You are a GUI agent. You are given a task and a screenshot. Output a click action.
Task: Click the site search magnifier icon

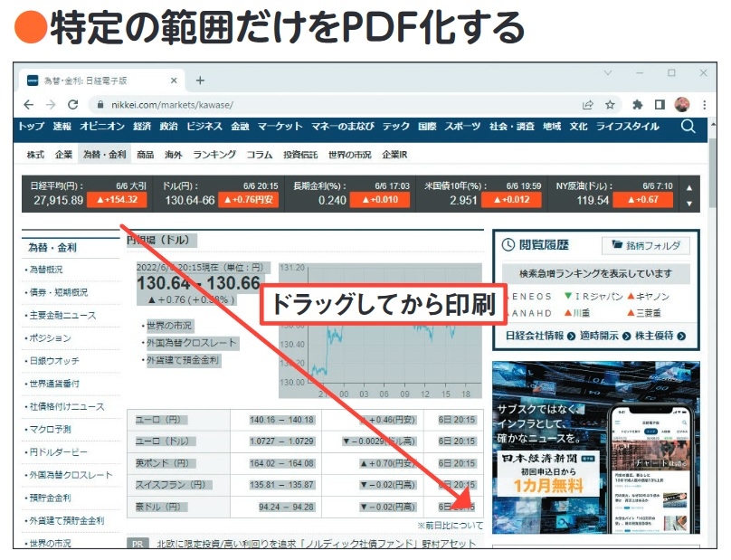tap(688, 127)
